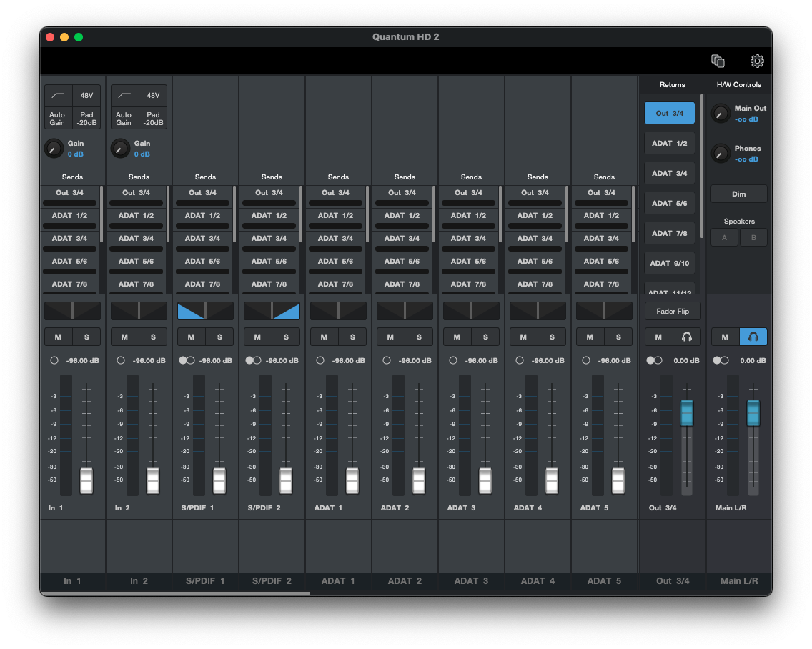Image resolution: width=812 pixels, height=649 pixels.
Task: Toggle stereo link on Main L/R channel
Action: (x=721, y=360)
